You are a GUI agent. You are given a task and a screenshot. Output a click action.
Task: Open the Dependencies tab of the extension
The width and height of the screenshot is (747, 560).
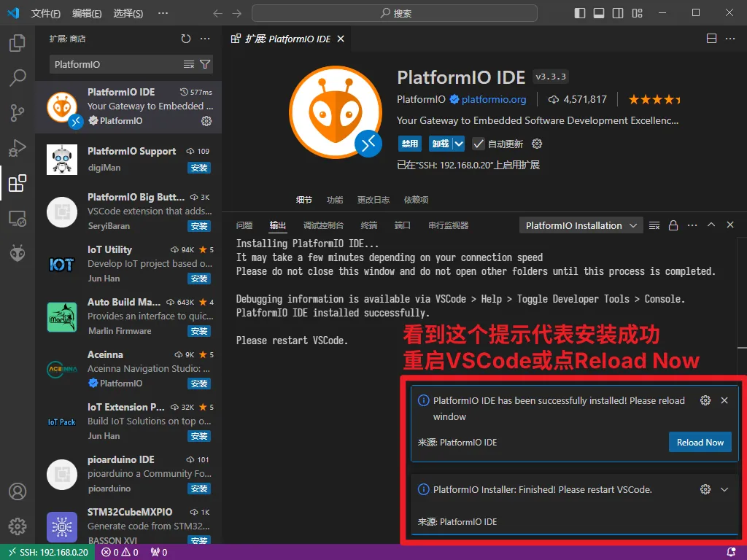[417, 200]
